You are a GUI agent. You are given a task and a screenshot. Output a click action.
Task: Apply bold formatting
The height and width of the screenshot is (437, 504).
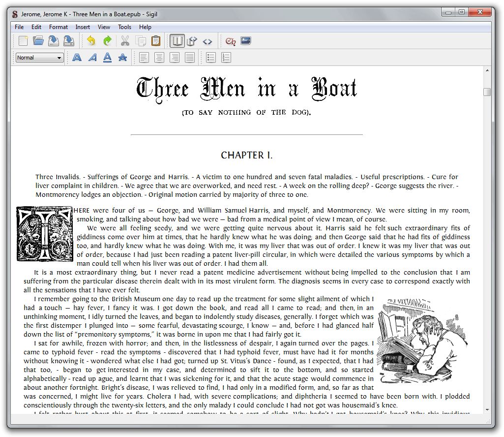[77, 58]
